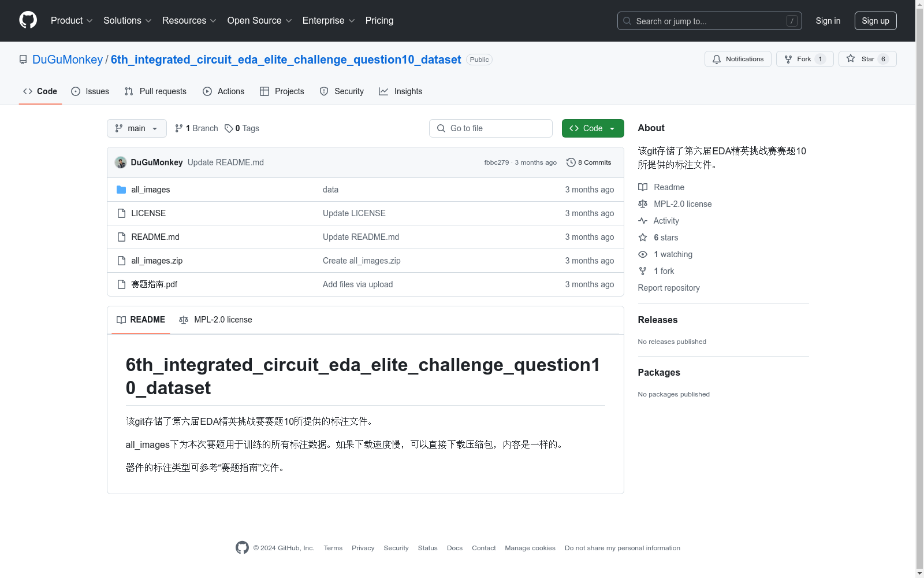
Task: View the 0 Tags link
Action: pyautogui.click(x=242, y=128)
